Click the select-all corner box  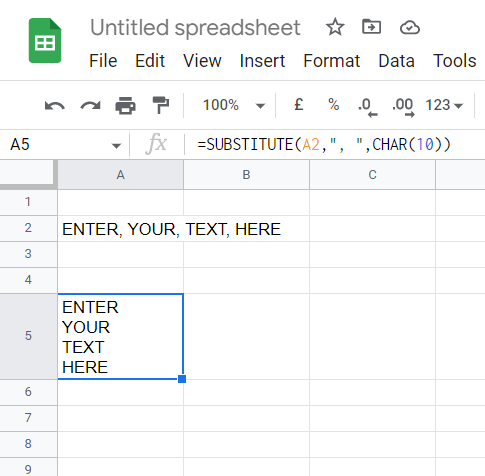coord(28,174)
